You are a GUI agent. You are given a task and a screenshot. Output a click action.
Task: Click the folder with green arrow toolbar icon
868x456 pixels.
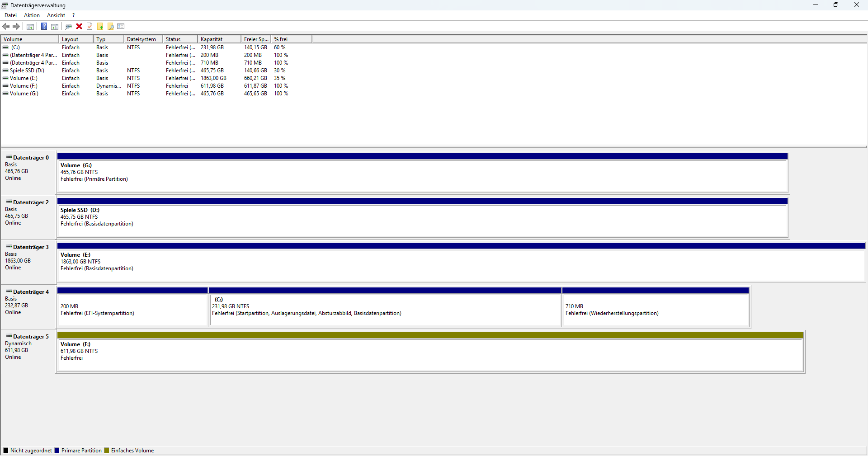pyautogui.click(x=100, y=26)
